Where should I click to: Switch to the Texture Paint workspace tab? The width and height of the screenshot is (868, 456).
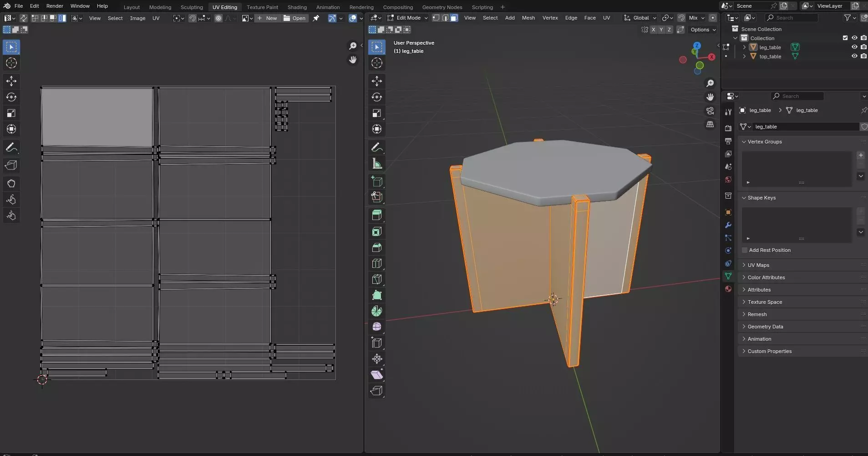click(262, 7)
